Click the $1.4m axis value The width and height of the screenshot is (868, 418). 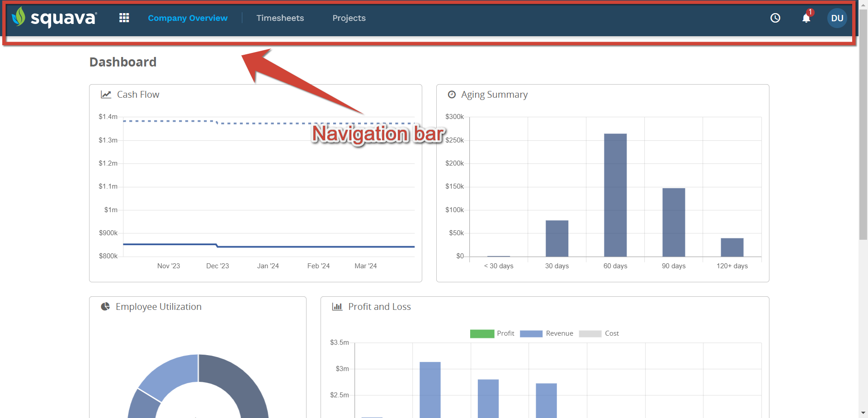pyautogui.click(x=108, y=117)
